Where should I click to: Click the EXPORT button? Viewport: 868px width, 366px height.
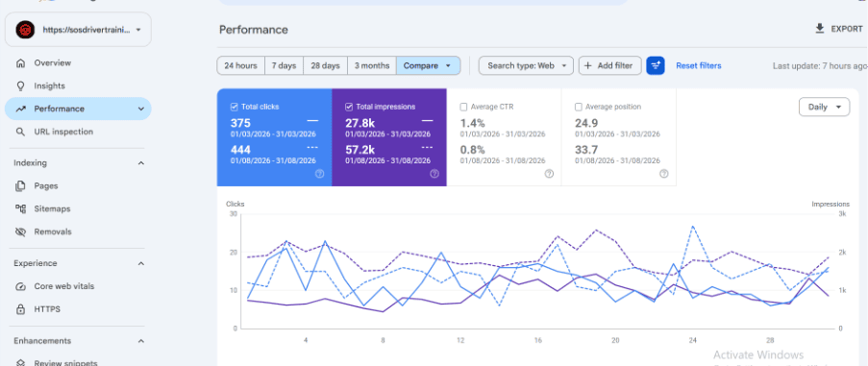click(x=838, y=29)
